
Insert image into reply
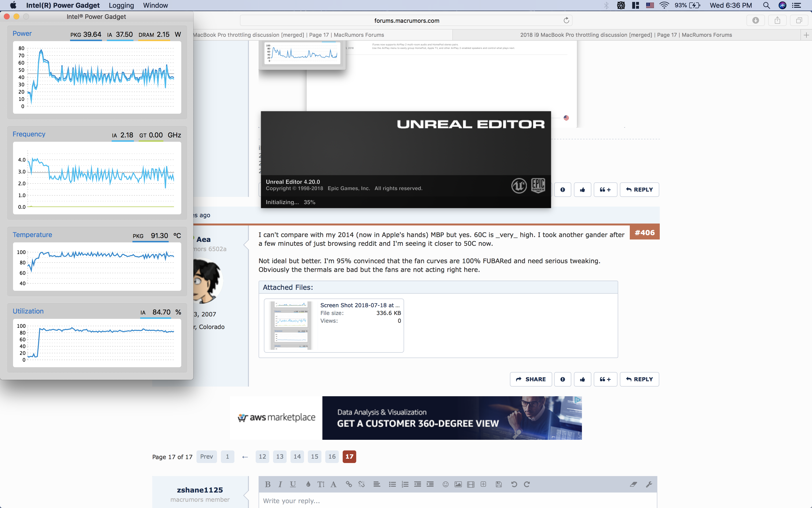458,484
